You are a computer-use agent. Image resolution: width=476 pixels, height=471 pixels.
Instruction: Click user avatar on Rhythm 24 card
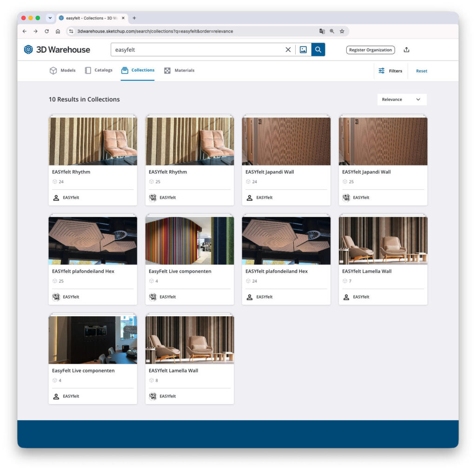point(56,198)
